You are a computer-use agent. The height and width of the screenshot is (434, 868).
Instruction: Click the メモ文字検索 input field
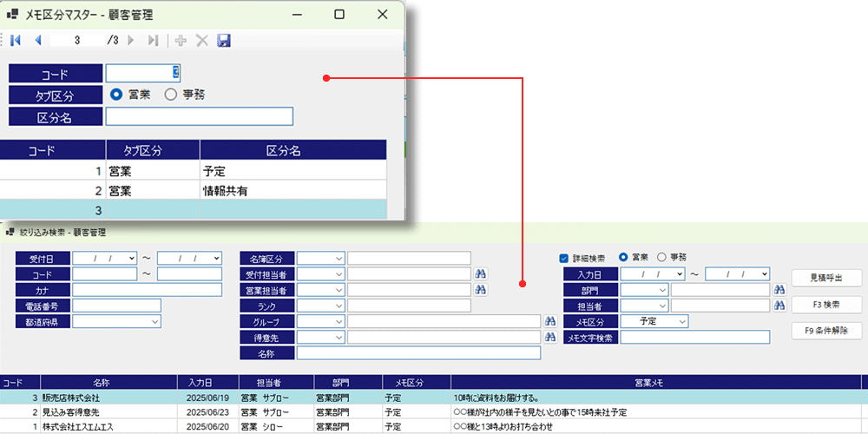tap(694, 337)
